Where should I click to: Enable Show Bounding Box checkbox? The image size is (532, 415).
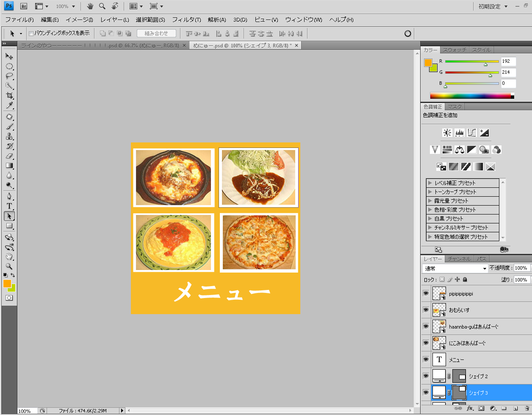(31, 33)
